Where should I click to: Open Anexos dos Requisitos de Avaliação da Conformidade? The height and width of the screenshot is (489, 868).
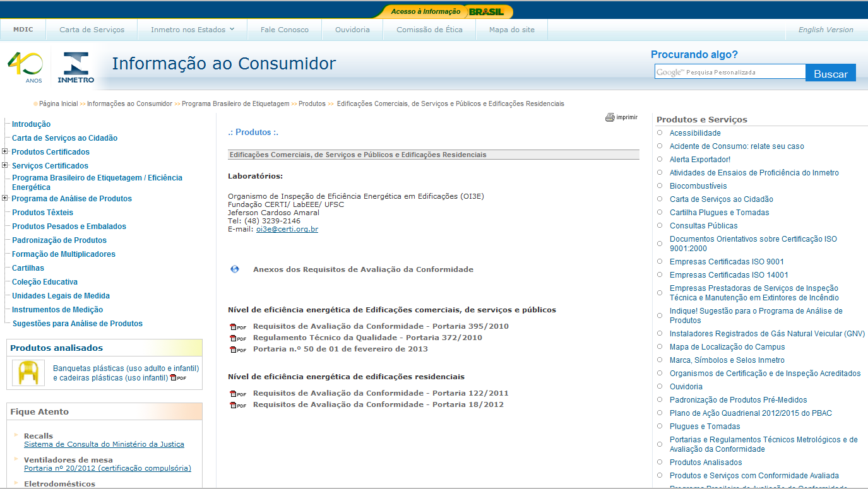point(363,269)
